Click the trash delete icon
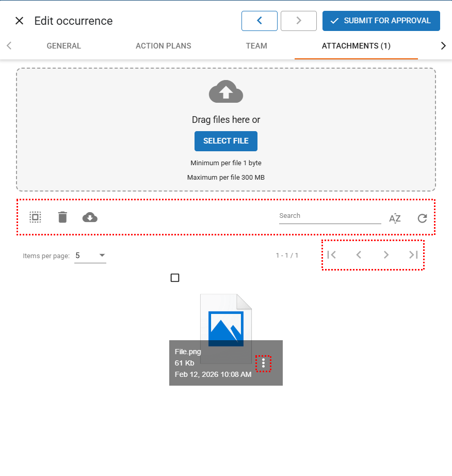Image resolution: width=452 pixels, height=476 pixels. coord(62,217)
